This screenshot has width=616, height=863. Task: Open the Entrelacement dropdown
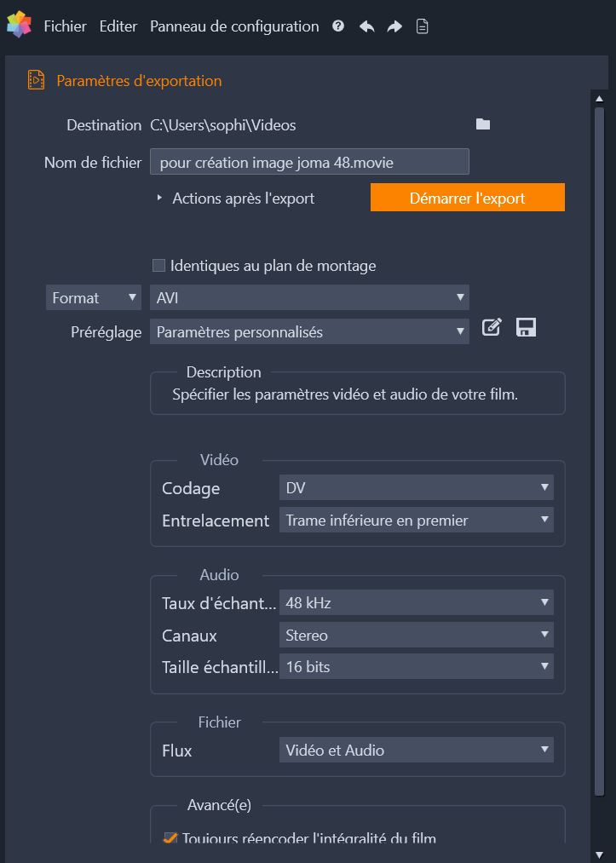click(416, 521)
